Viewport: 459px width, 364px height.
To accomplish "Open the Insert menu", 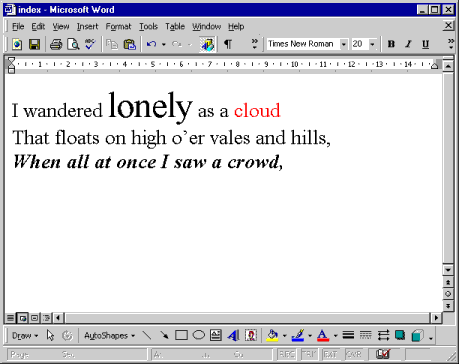I will pos(87,26).
